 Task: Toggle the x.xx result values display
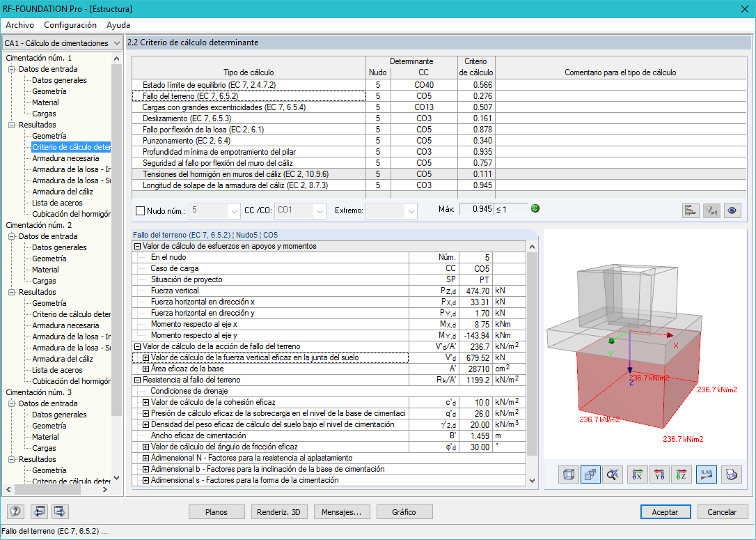(x=707, y=475)
